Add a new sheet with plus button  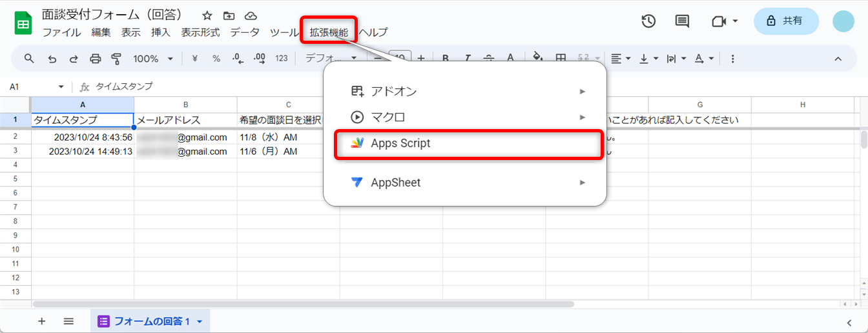pyautogui.click(x=42, y=321)
